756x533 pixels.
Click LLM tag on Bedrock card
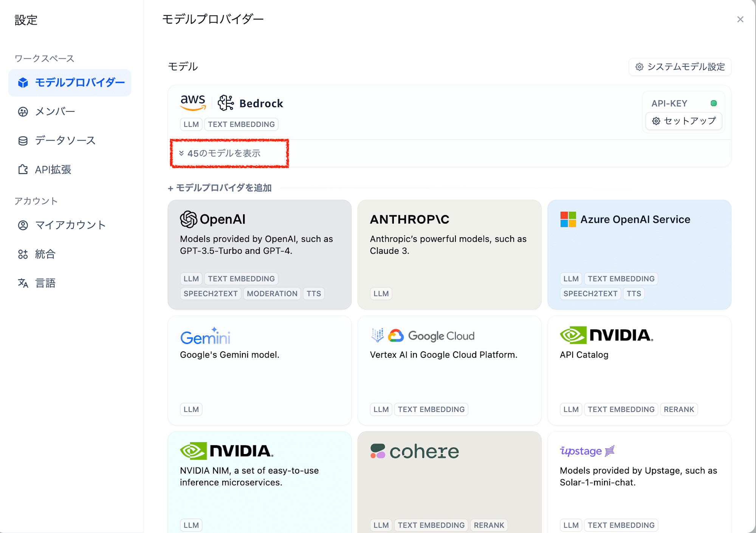coord(191,124)
